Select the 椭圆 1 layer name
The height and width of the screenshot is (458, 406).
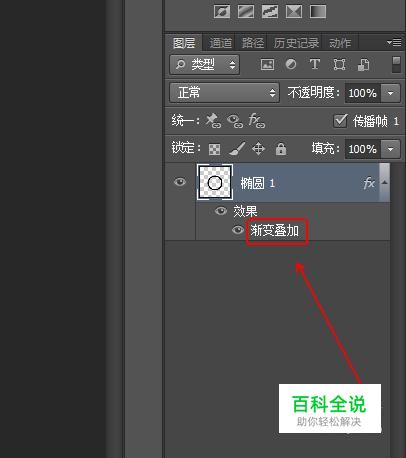tap(258, 183)
